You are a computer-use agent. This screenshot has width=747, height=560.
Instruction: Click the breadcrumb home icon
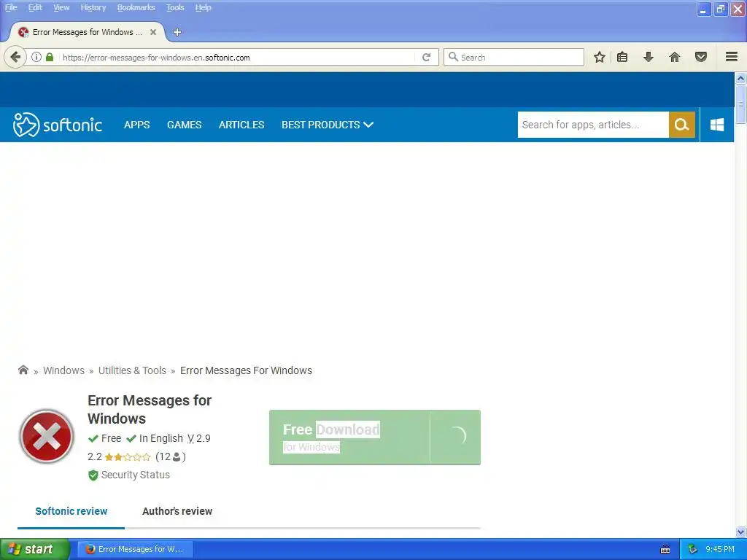(23, 370)
